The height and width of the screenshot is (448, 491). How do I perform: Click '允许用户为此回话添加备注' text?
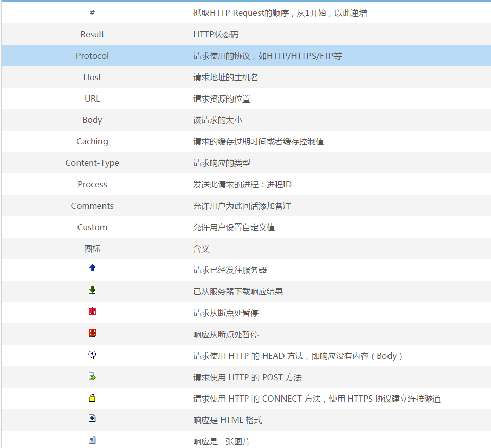tap(242, 206)
